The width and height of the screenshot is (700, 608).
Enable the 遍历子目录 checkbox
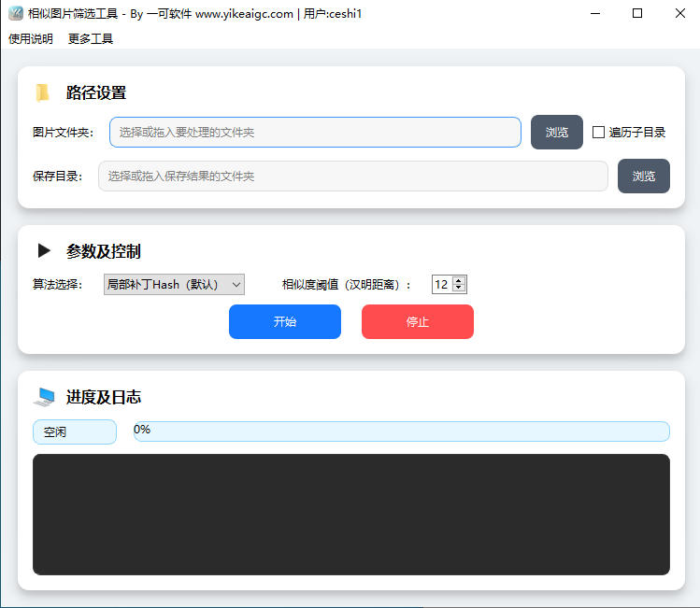click(598, 133)
